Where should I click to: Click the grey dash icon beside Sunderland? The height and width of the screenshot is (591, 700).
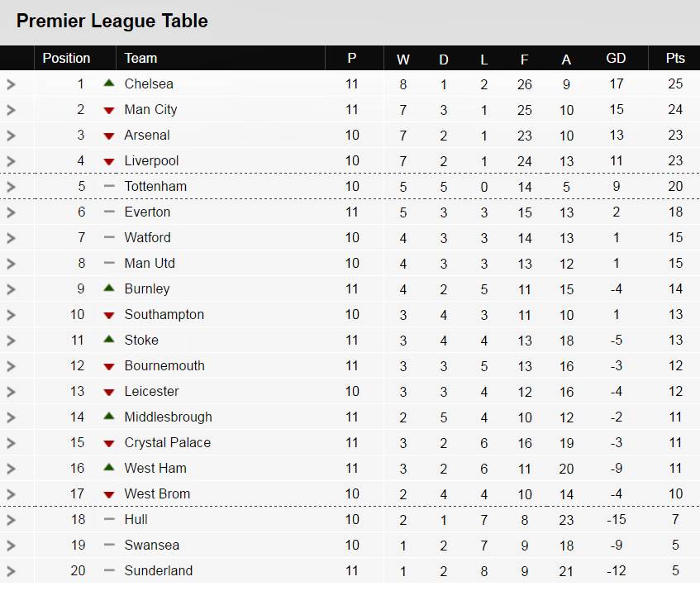108,570
